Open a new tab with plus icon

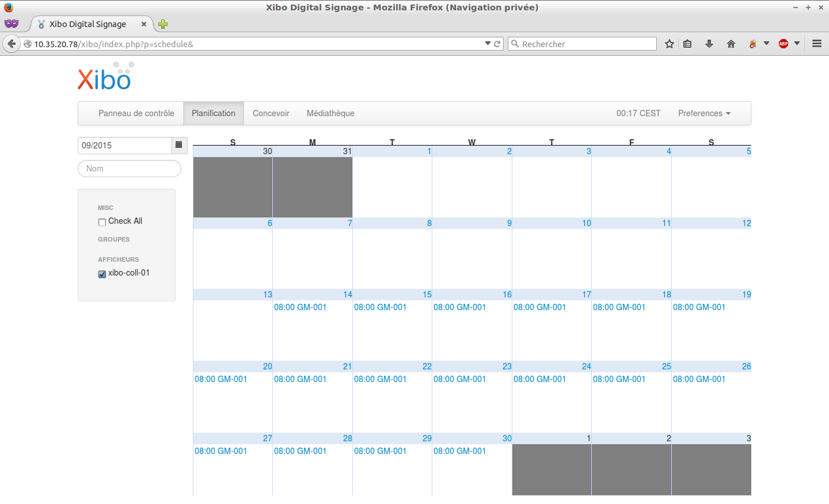163,24
